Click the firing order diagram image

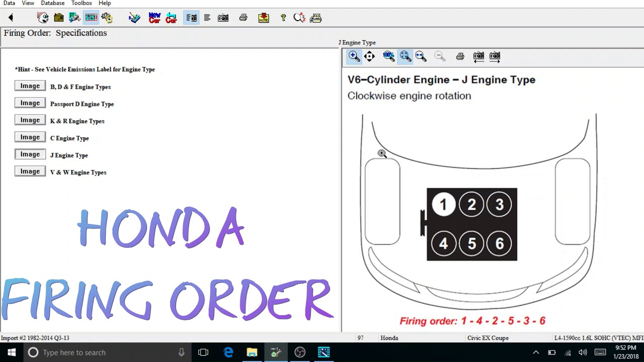coord(479,211)
